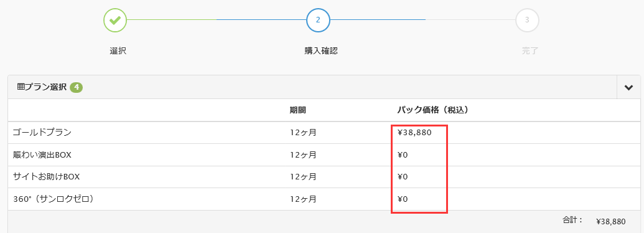The height and width of the screenshot is (233, 644).
Task: Select the 賑わい演出BOX row
Action: click(324, 155)
